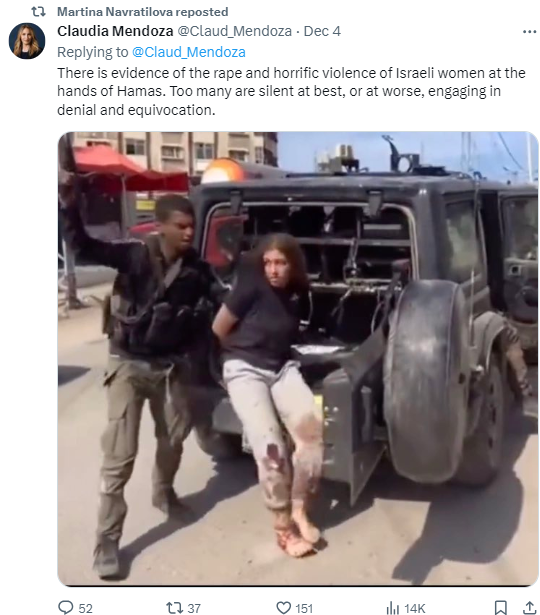Click the small repost icon above the post
This screenshot has height=615, width=540.
coord(38,12)
